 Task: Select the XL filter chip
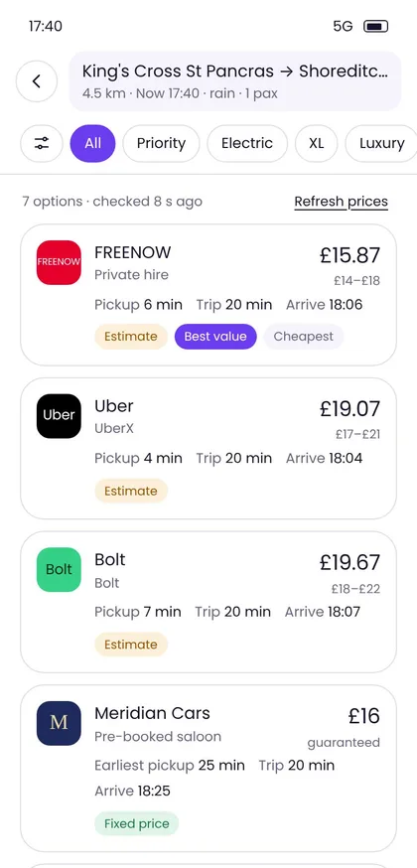(x=317, y=143)
